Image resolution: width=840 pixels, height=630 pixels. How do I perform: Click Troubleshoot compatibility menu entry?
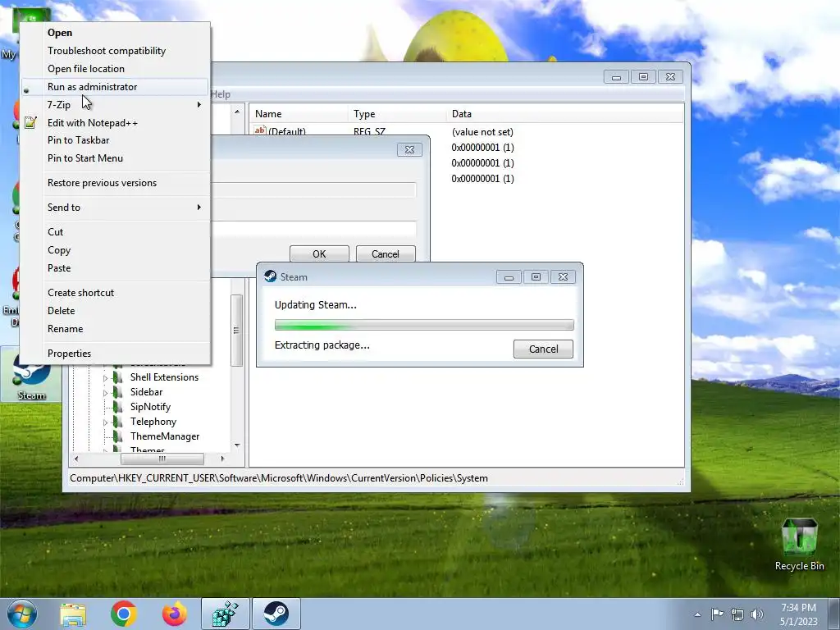[115, 51]
